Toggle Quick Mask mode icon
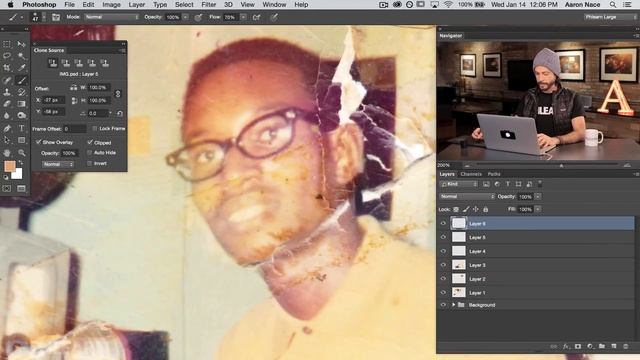This screenshot has width=640, height=360. pyautogui.click(x=7, y=189)
